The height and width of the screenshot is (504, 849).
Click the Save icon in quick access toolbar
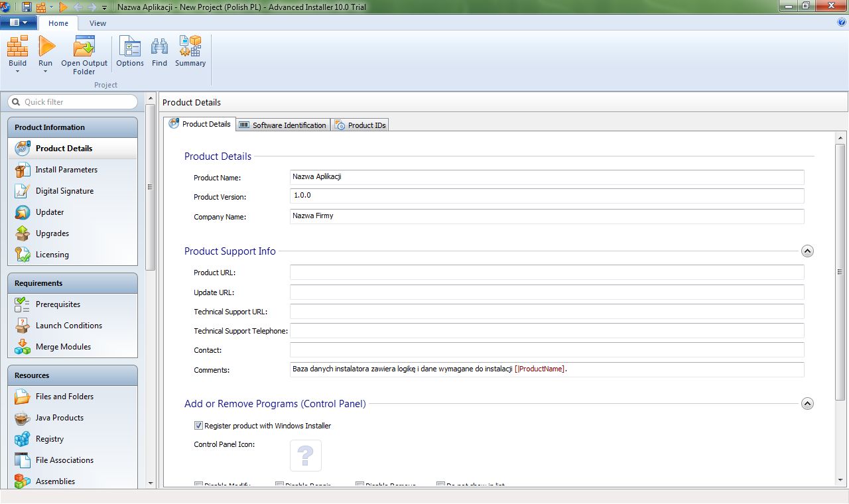click(27, 7)
